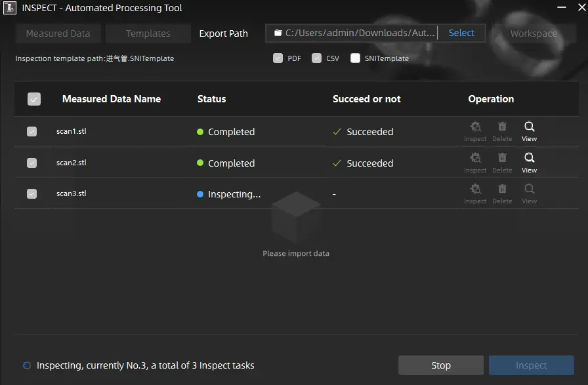Toggle the CSV export checkbox
Screen dimensions: 588x385
[x=317, y=58]
